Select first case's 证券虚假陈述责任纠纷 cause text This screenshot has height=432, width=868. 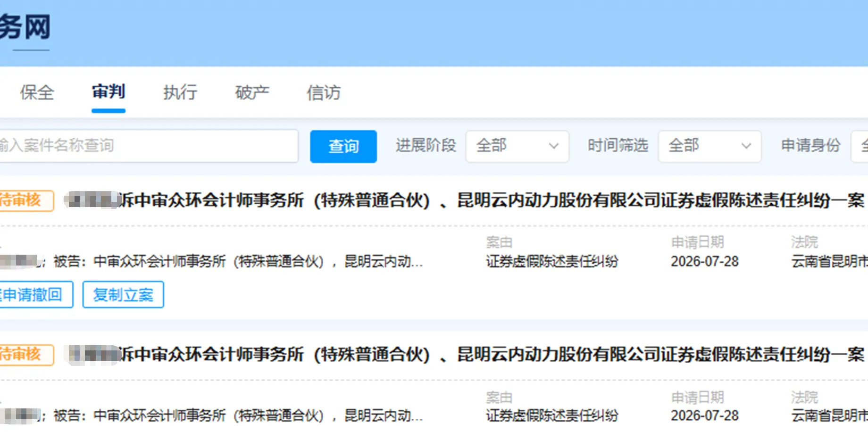tap(552, 261)
